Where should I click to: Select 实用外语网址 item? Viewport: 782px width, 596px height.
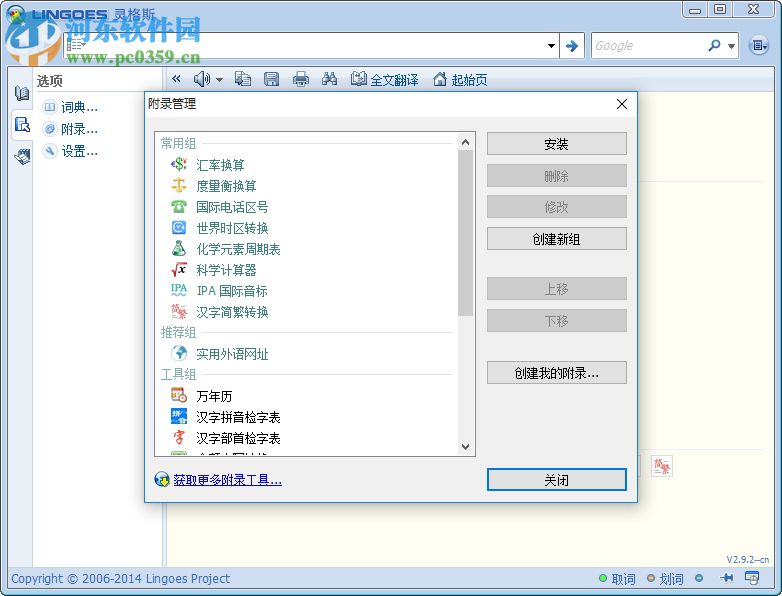click(x=232, y=354)
